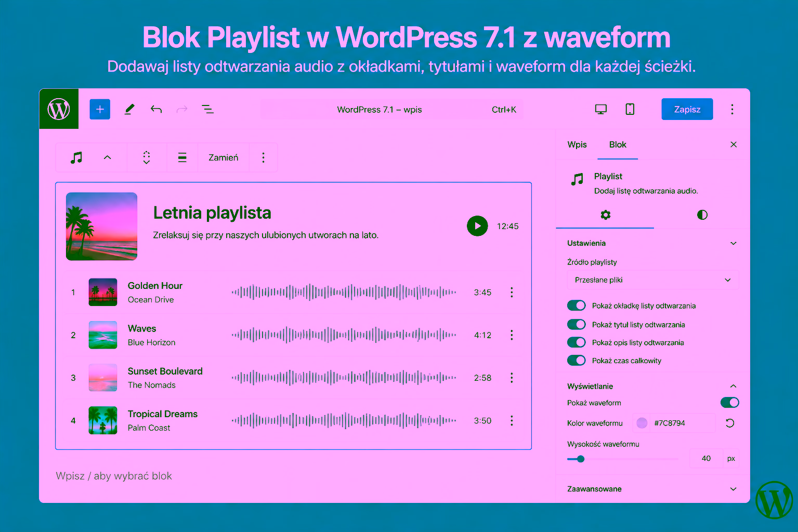Close the settings sidebar
The image size is (798, 532).
(734, 144)
